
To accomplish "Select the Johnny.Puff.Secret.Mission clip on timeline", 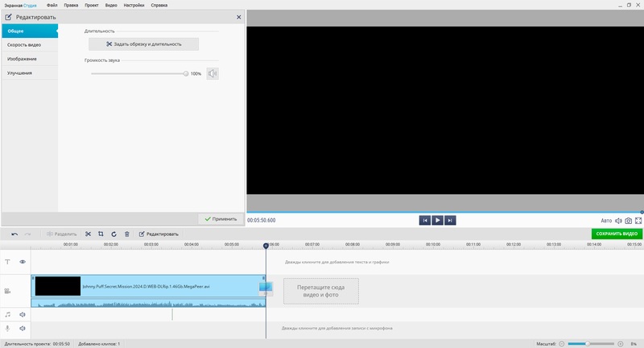I will pos(149,286).
